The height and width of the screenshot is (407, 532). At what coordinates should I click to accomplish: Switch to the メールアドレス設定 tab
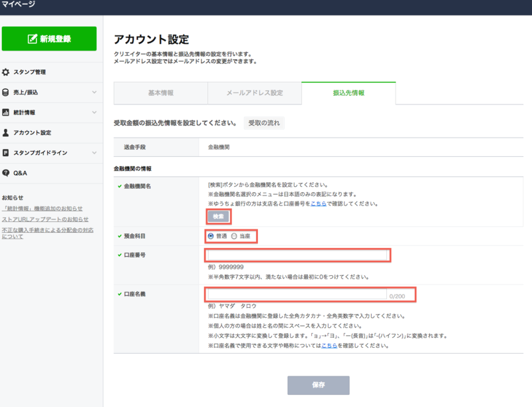tap(255, 93)
